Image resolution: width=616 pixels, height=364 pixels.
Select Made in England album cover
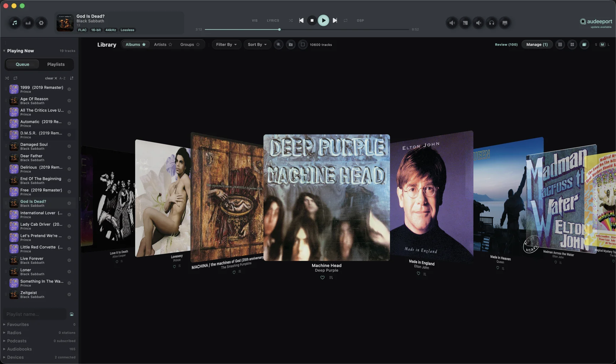pyautogui.click(x=432, y=195)
